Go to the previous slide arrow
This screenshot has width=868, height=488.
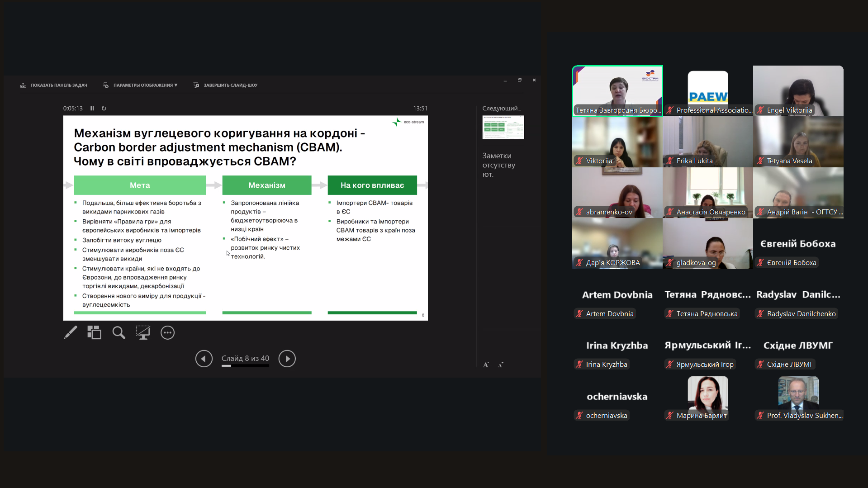(x=204, y=359)
